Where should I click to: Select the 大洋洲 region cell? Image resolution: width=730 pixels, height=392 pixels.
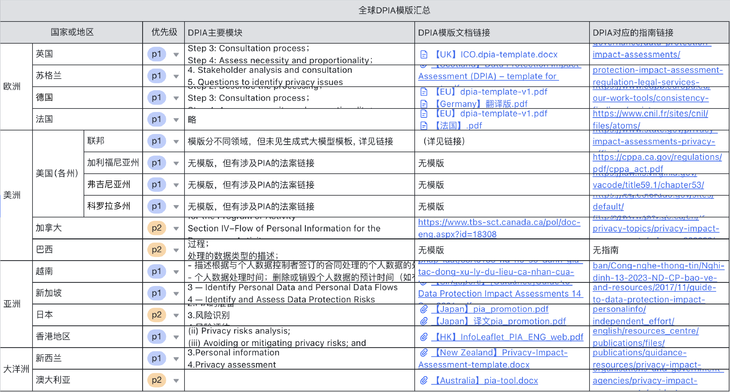click(x=16, y=369)
